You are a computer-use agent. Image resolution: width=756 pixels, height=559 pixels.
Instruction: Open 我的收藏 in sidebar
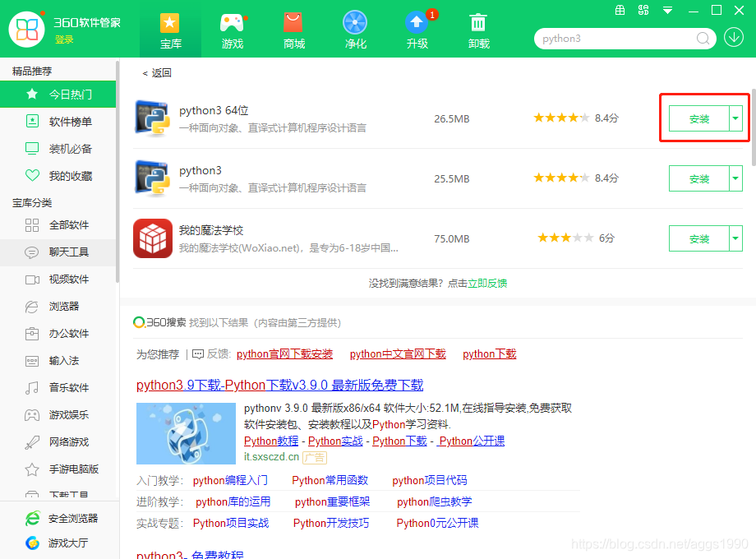[x=58, y=176]
